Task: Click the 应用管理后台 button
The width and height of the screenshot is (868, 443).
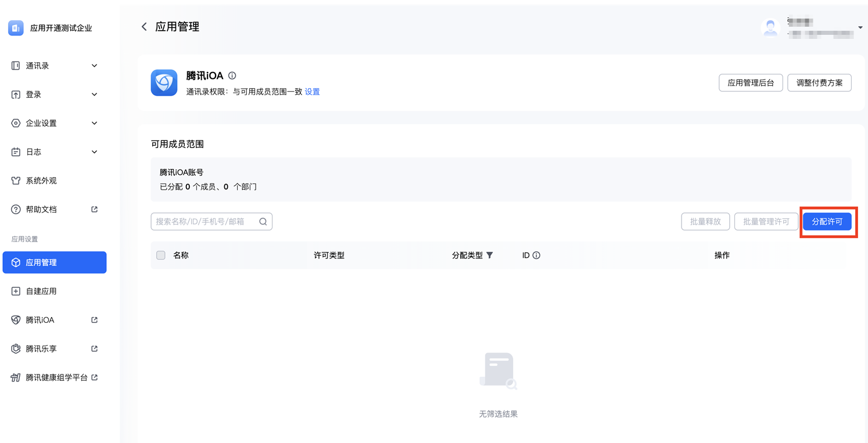Action: pos(751,83)
